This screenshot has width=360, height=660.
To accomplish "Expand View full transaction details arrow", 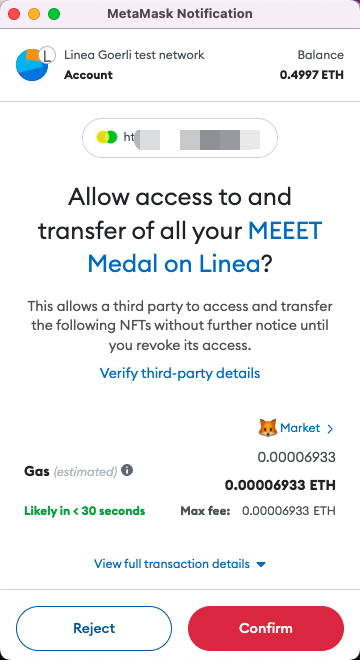I will (x=261, y=564).
